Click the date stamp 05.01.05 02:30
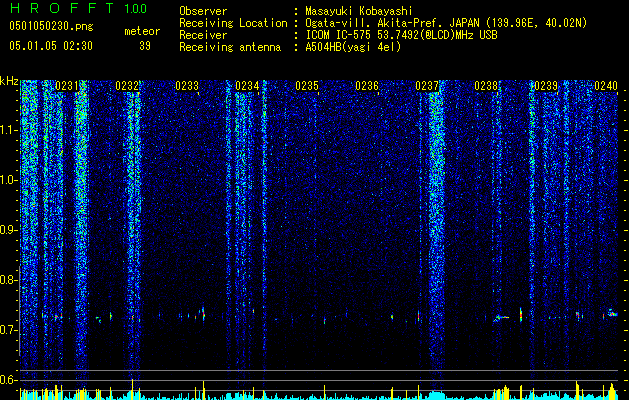The width and height of the screenshot is (629, 400). pyautogui.click(x=51, y=46)
